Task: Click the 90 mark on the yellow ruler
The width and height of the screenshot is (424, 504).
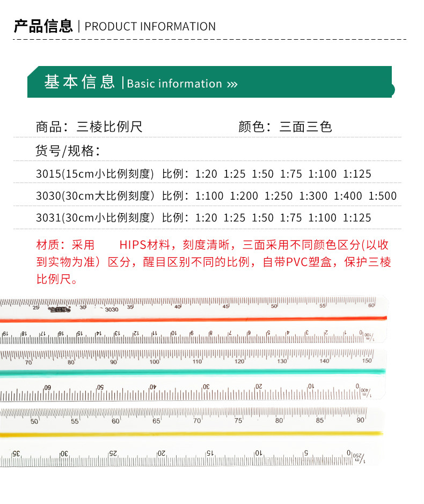Action: 360,420
